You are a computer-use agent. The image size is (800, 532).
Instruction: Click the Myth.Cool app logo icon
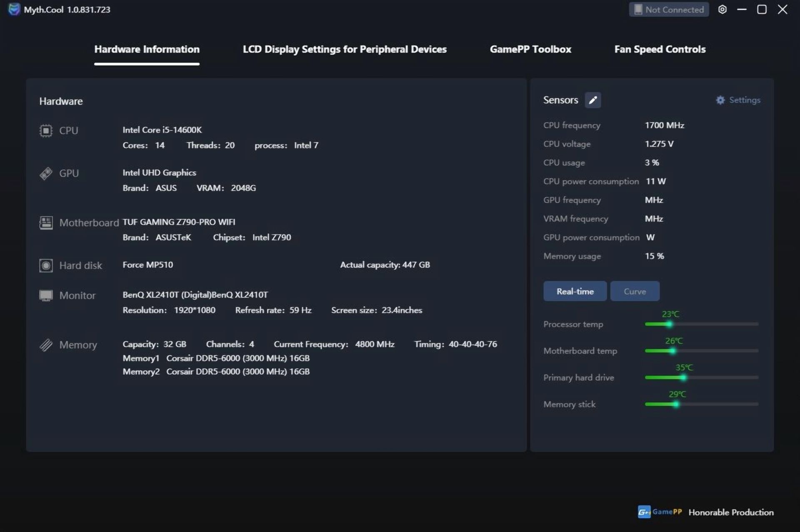pyautogui.click(x=14, y=9)
